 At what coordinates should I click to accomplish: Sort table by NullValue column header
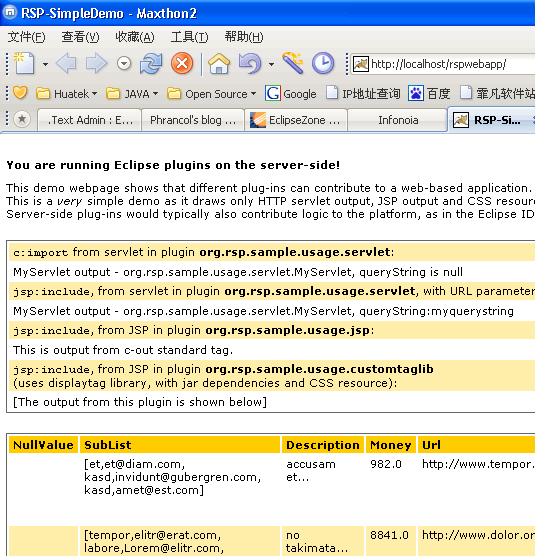pos(43,445)
